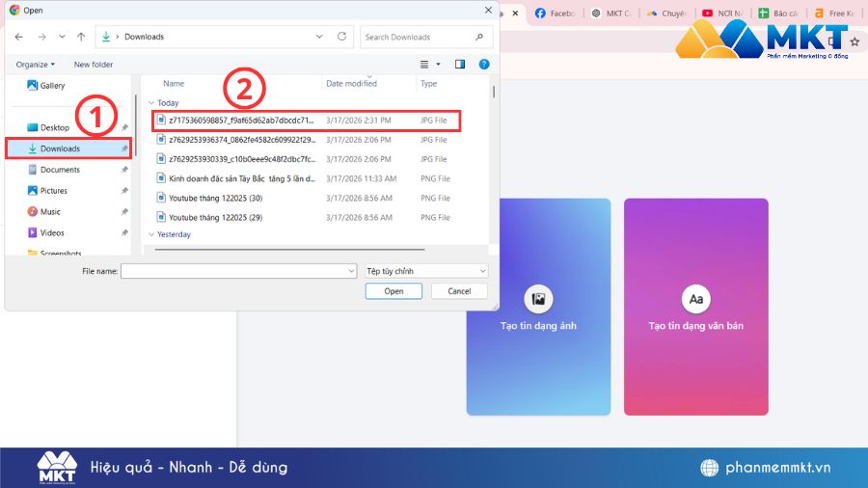Go up one folder level

[x=81, y=37]
